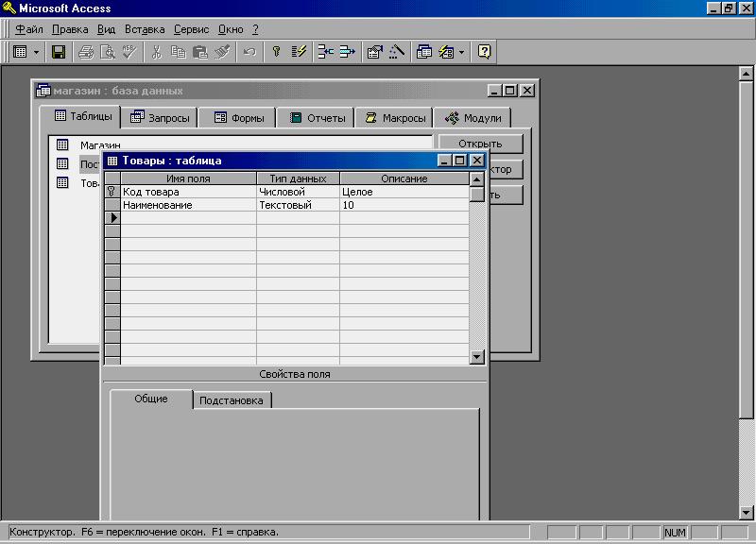Click the table icon of the third list row

[62, 182]
